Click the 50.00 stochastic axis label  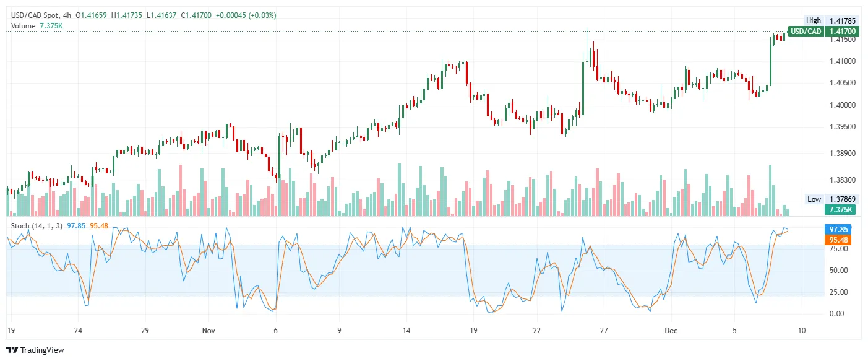(838, 271)
